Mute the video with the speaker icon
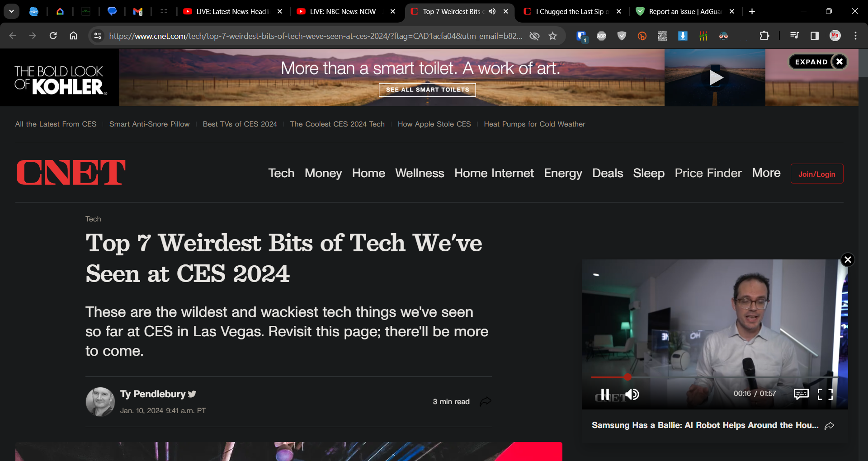The image size is (868, 461). (632, 395)
